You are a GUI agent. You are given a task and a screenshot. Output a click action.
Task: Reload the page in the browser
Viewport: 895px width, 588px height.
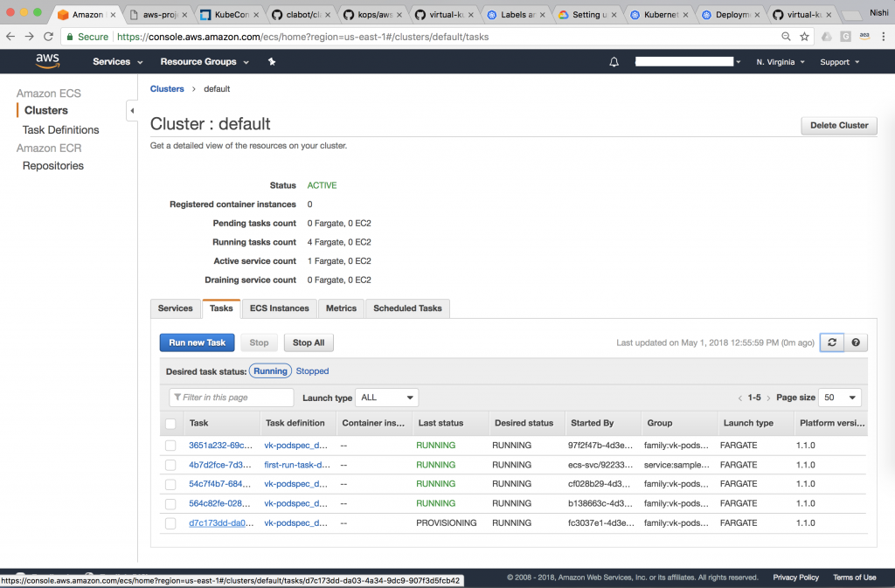tap(49, 37)
